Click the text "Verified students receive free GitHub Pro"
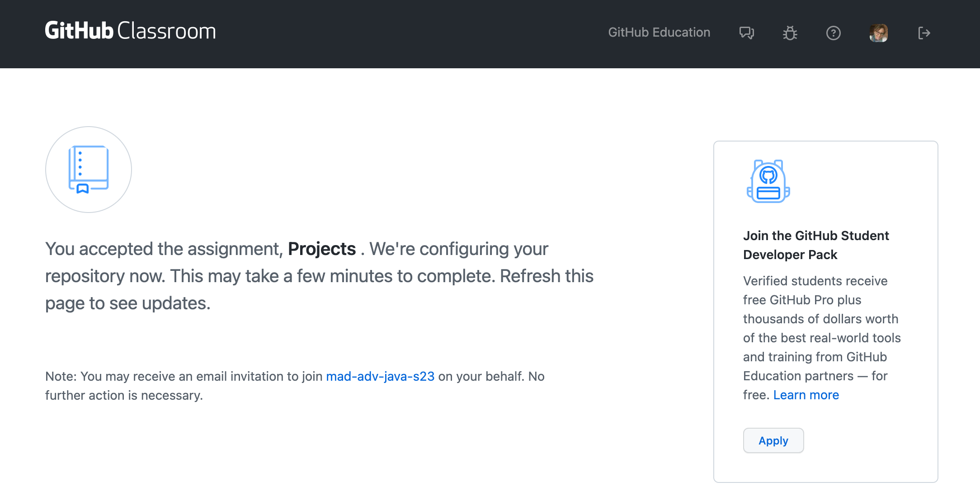This screenshot has height=501, width=980. 815,290
